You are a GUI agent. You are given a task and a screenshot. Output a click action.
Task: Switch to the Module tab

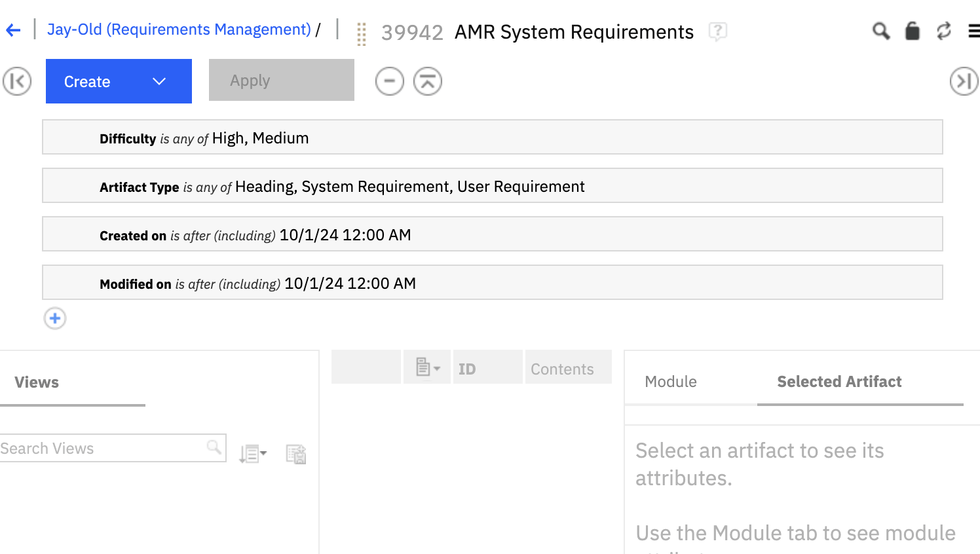click(671, 382)
